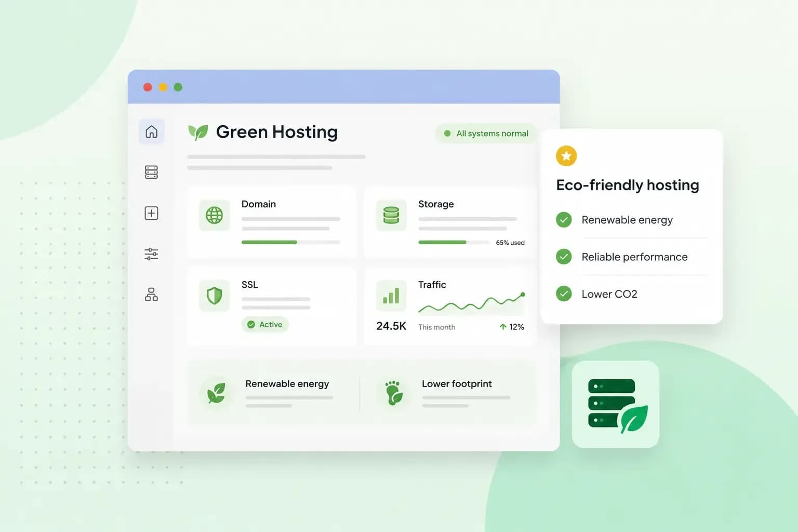Click the Storage usage progress bar
This screenshot has width=798, height=532.
(454, 242)
